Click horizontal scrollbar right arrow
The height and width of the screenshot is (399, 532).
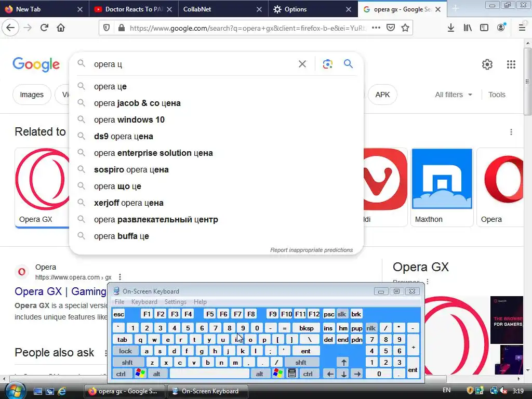(519, 379)
